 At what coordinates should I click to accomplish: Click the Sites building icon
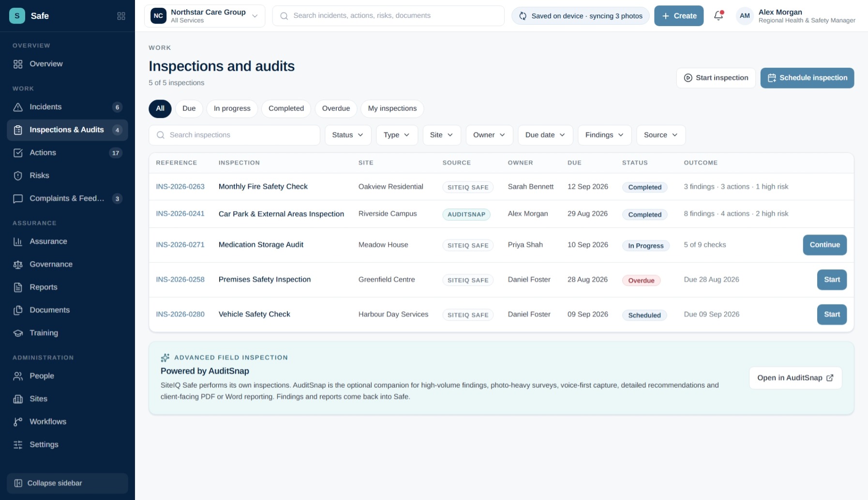pos(18,399)
